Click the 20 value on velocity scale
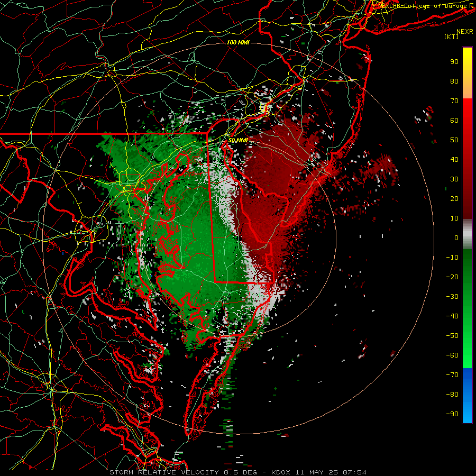The width and height of the screenshot is (476, 476). tap(454, 198)
